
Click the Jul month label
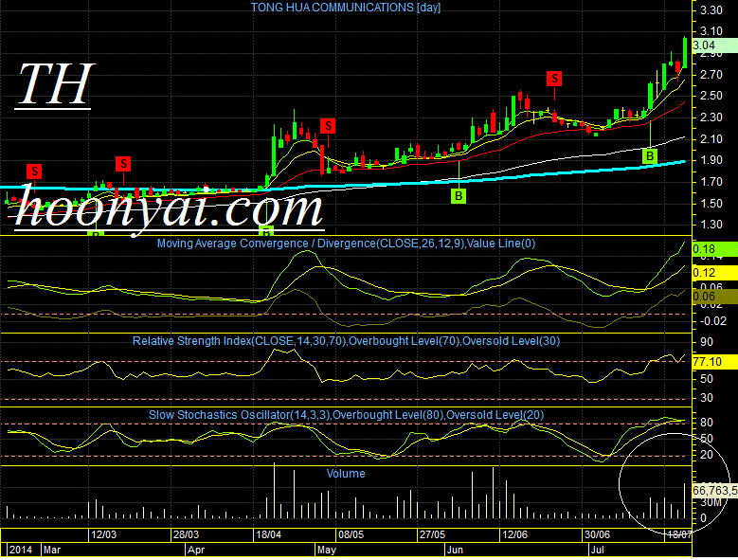(598, 551)
